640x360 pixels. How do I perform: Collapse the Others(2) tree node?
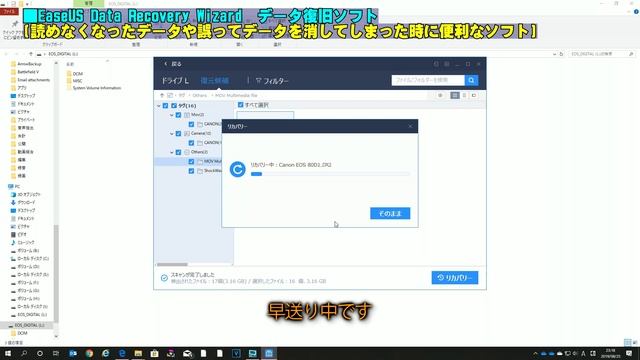pos(172,152)
